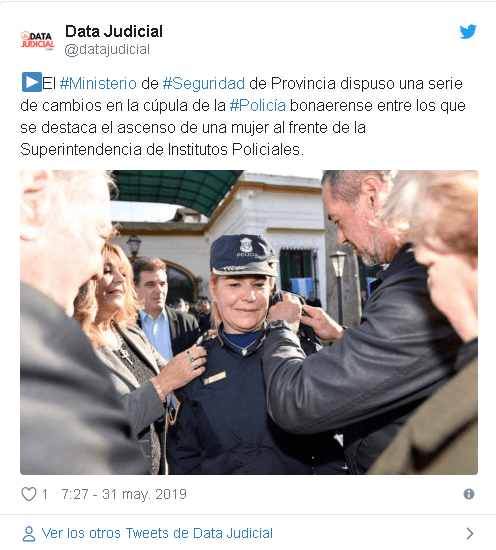Click the Data Judicial avatar logo
Image resolution: width=496 pixels, height=550 pixels.
coord(37,40)
